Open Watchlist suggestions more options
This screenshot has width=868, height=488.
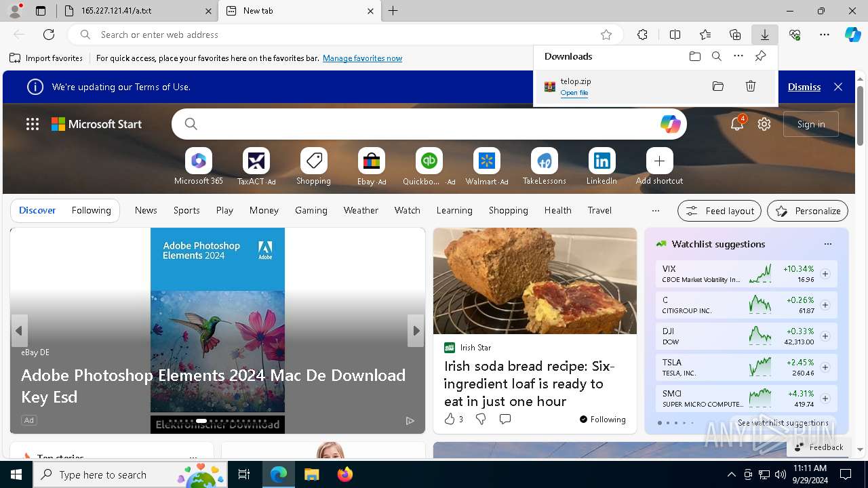coord(827,244)
